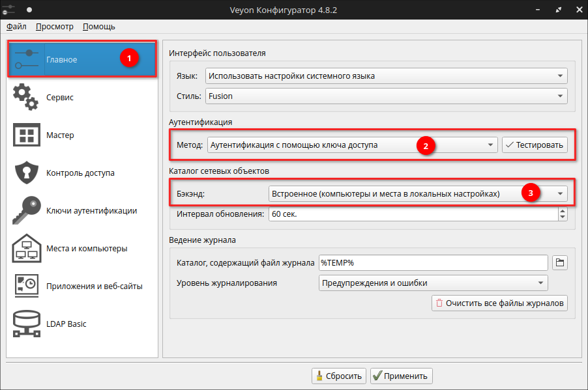Image resolution: width=588 pixels, height=390 pixels.
Task: Click the round pin dot in title bar
Action: pos(29,10)
